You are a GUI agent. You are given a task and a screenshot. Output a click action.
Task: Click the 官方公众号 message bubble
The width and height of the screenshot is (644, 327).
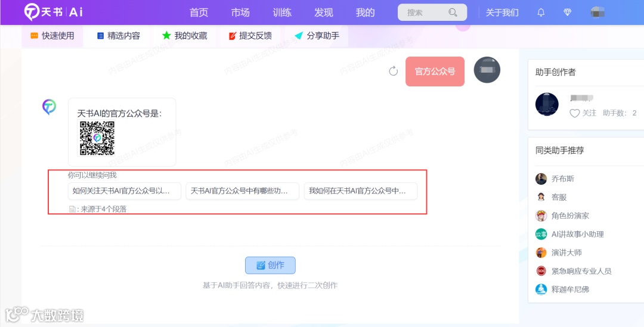tap(435, 71)
